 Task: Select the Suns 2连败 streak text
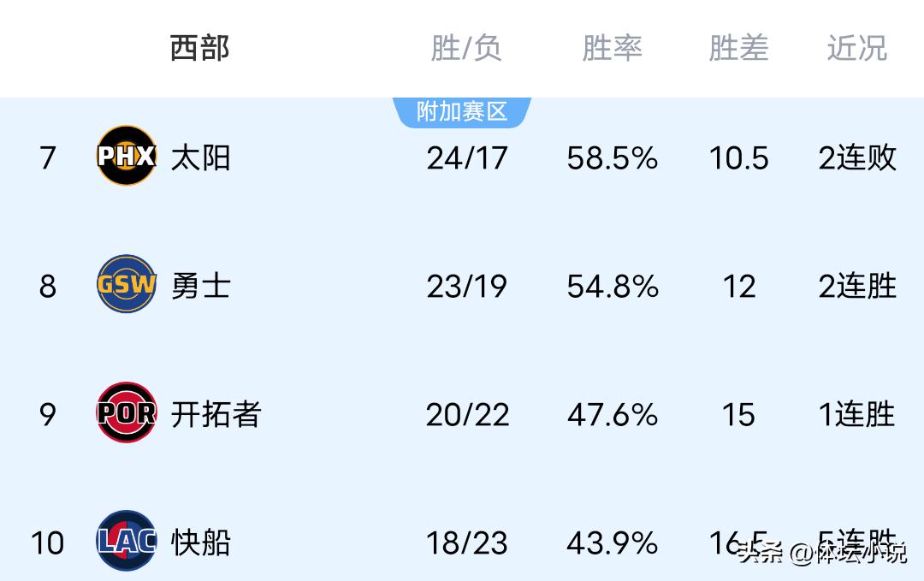[857, 157]
